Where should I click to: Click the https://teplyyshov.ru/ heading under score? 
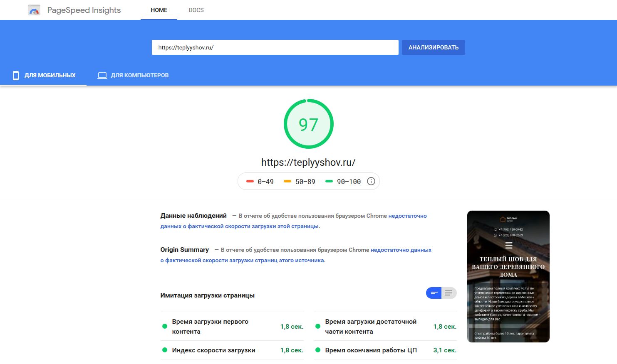[308, 162]
